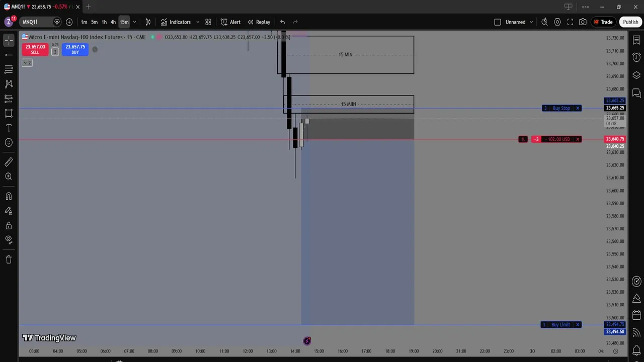Activate the zoom-in magnifier tool
The width and height of the screenshot is (644, 362).
9,176
